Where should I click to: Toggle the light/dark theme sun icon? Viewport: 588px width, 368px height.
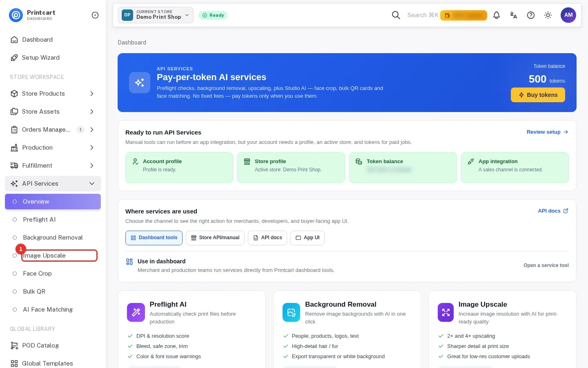[548, 15]
